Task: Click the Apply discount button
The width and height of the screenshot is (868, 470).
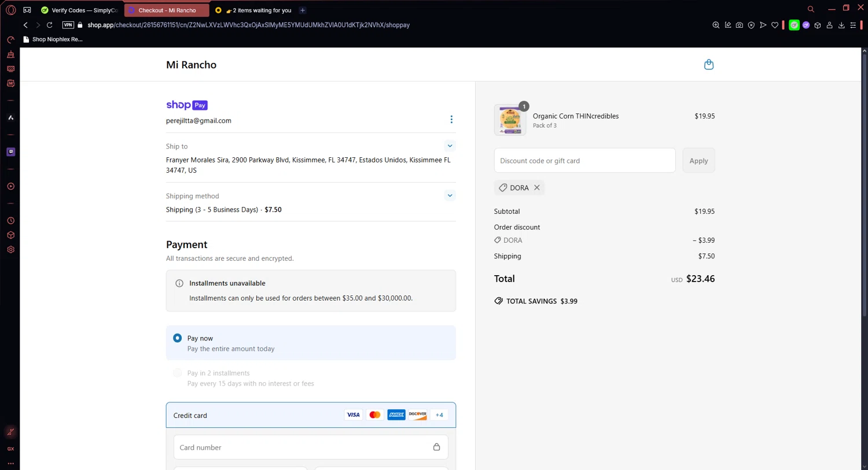Action: tap(698, 160)
